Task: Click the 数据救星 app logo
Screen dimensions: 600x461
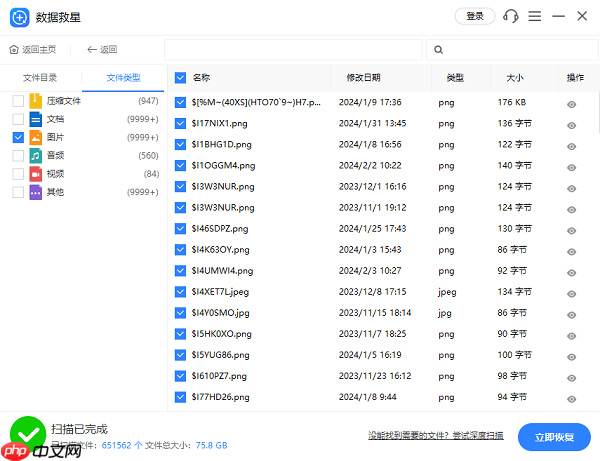Action: pos(19,17)
